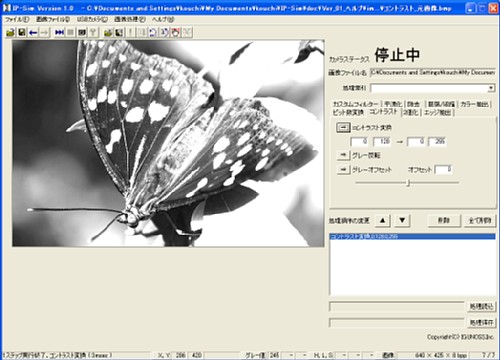500x360 pixels.
Task: Click the floppy disk save icon
Action: [22, 32]
